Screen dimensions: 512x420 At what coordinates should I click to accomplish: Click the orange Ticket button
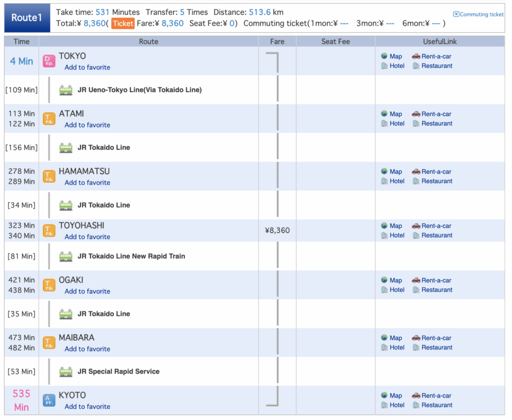(123, 23)
